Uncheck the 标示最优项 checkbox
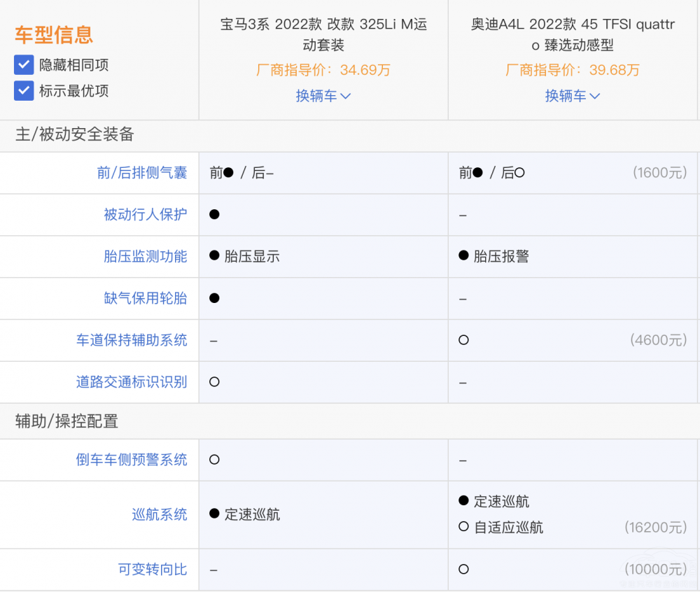 tap(24, 90)
